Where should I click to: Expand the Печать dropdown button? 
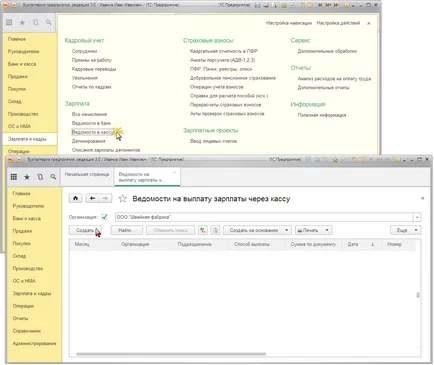(313, 230)
